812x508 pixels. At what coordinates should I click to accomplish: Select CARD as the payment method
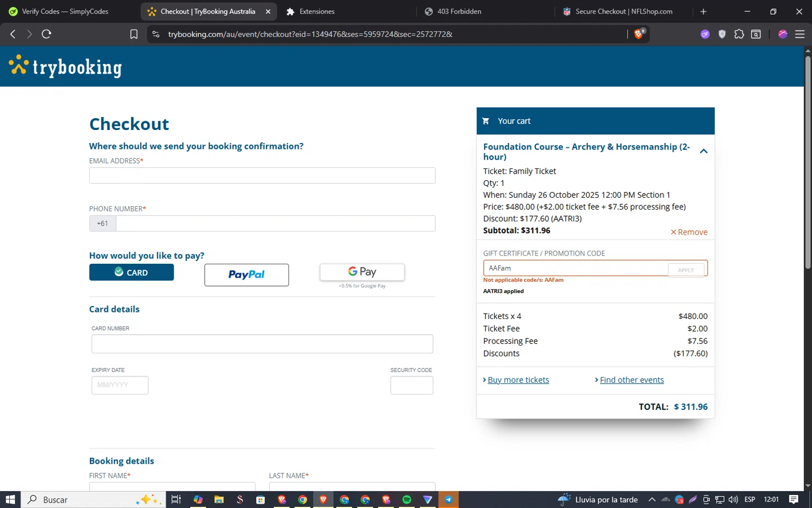pyautogui.click(x=132, y=272)
